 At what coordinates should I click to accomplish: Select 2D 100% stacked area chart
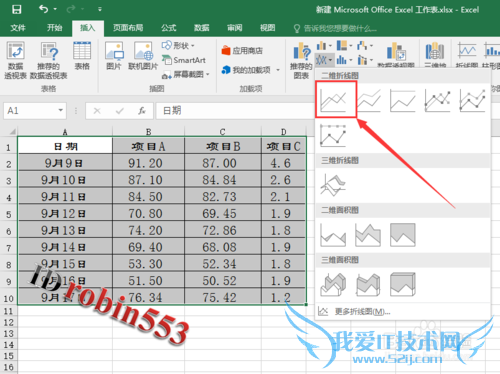click(x=403, y=235)
